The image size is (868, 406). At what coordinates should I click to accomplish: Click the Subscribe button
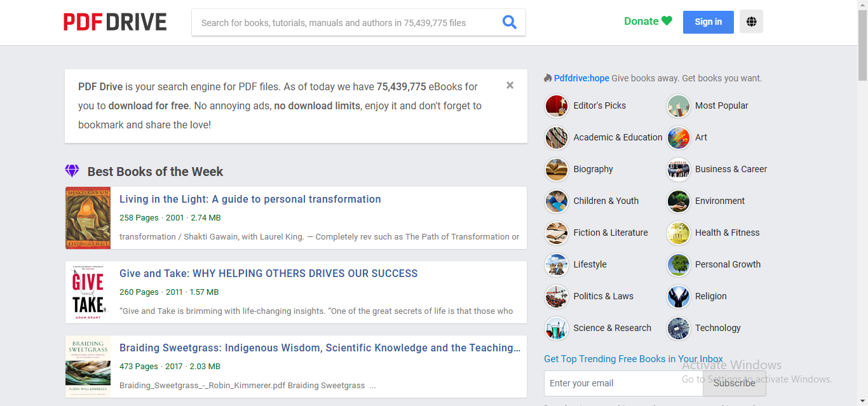click(734, 383)
